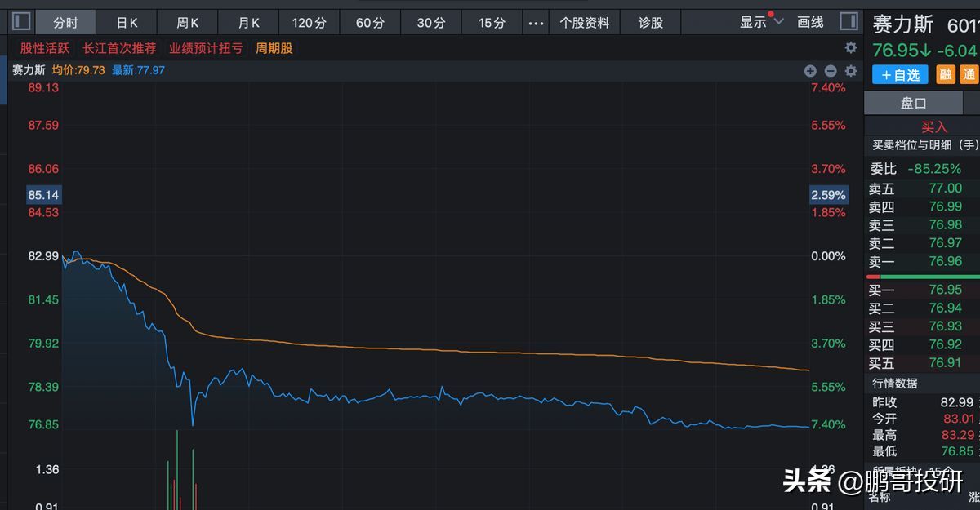Open the 个股资料 stock info tab
This screenshot has width=980, height=510.
[585, 23]
